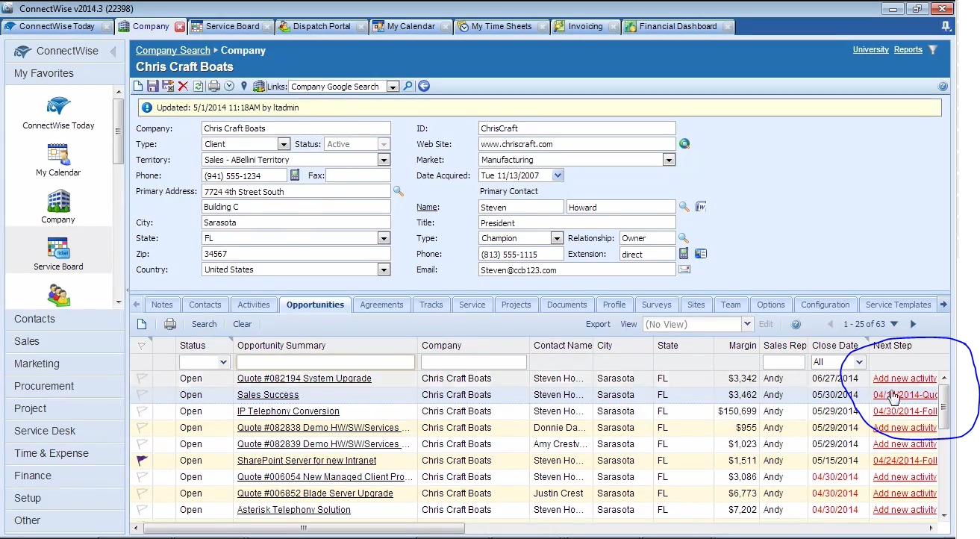Image resolution: width=980 pixels, height=539 pixels.
Task: Click the calculator icon beside Phone field
Action: [295, 175]
